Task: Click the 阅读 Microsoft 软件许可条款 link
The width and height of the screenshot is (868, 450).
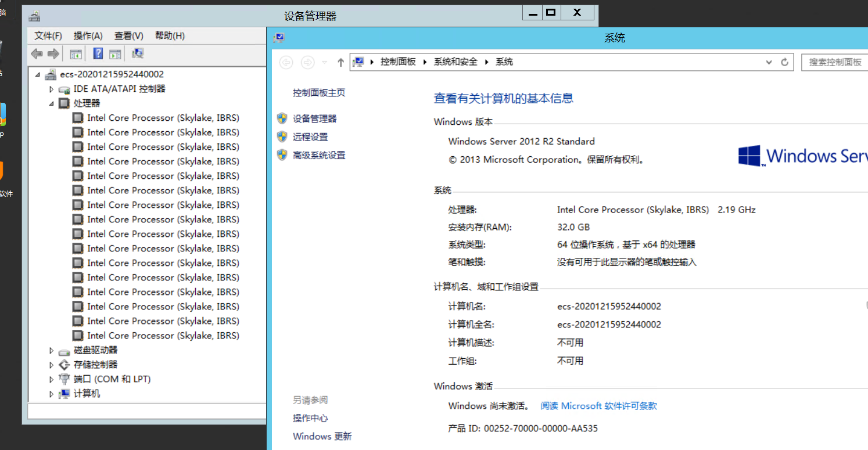Action: pyautogui.click(x=599, y=406)
